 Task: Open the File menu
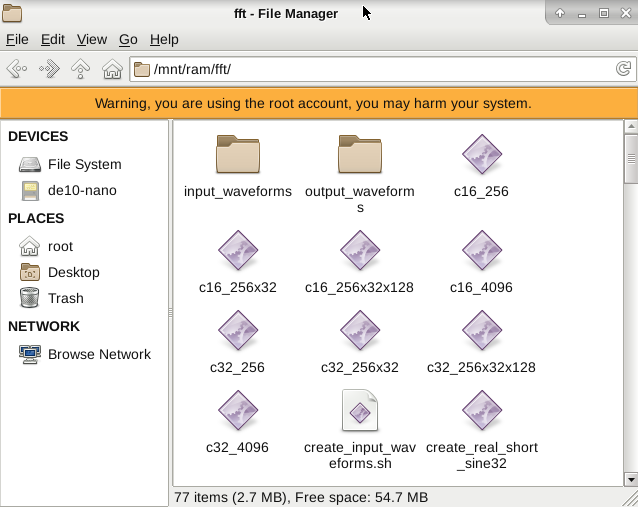click(17, 40)
